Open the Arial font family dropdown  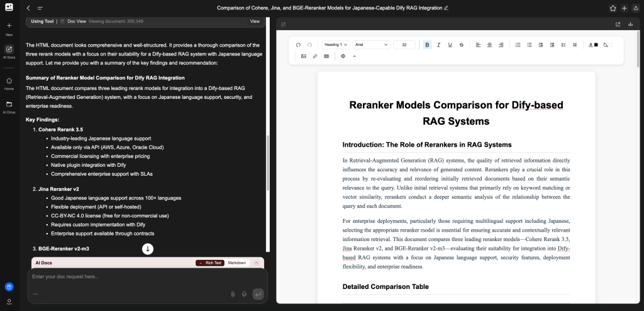click(371, 45)
